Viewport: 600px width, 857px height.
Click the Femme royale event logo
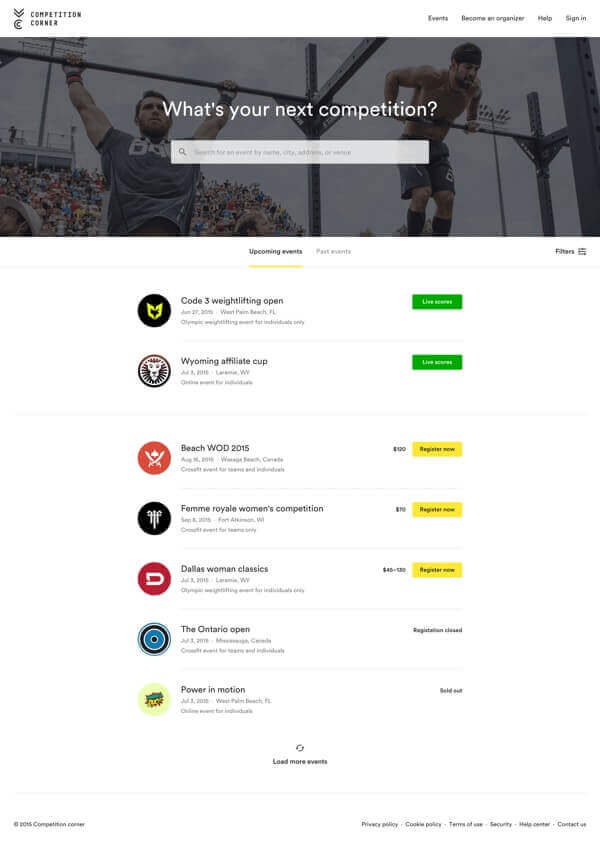pyautogui.click(x=154, y=518)
